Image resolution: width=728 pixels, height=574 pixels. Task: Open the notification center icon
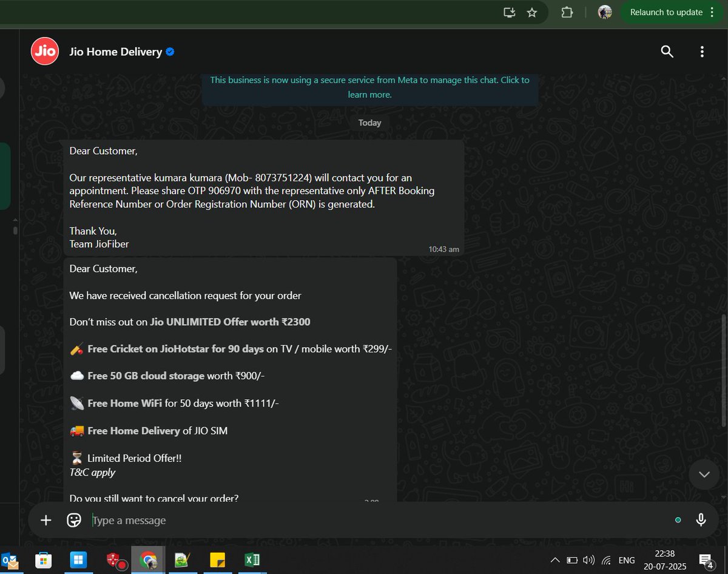click(706, 561)
